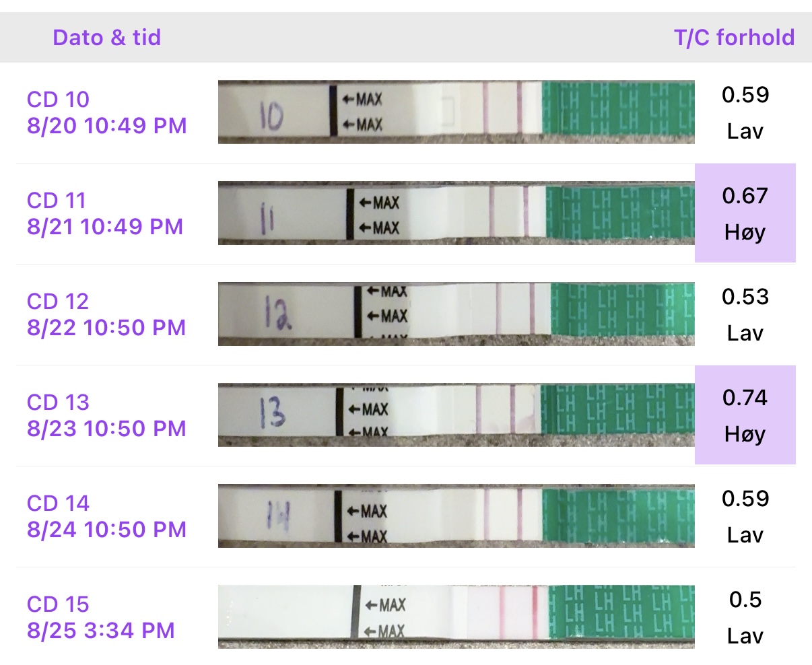Screen dimensions: 812x665
Task: Select the CD 14 test strip photo
Action: [456, 516]
